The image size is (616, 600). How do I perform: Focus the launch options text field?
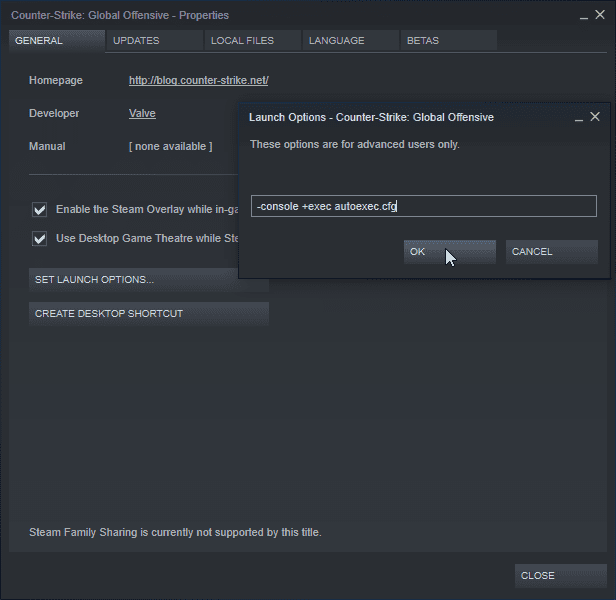(x=423, y=206)
